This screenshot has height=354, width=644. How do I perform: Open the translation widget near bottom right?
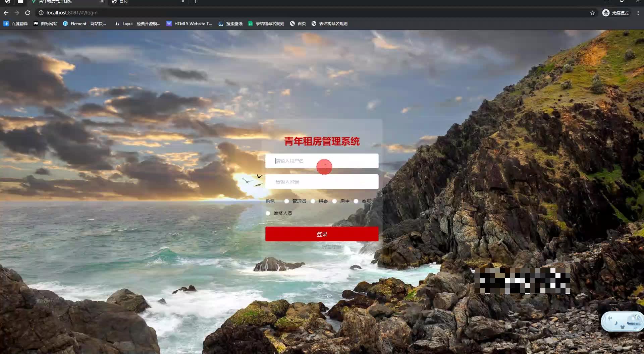point(622,321)
